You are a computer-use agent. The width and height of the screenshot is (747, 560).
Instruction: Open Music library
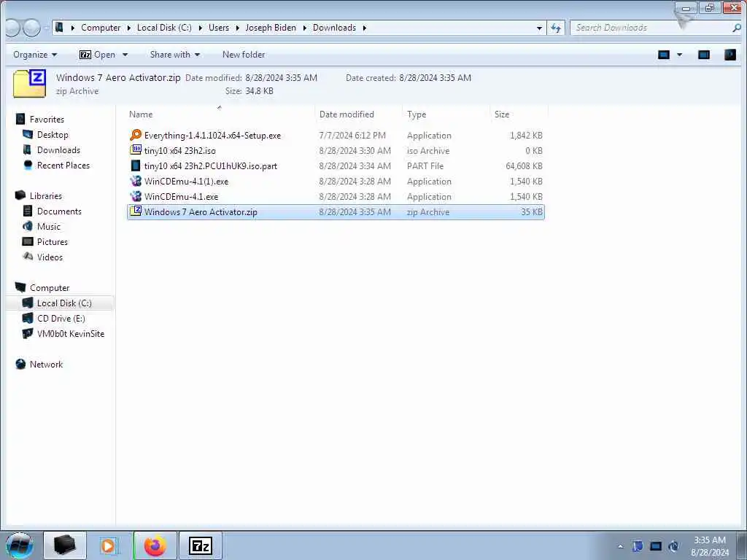49,226
